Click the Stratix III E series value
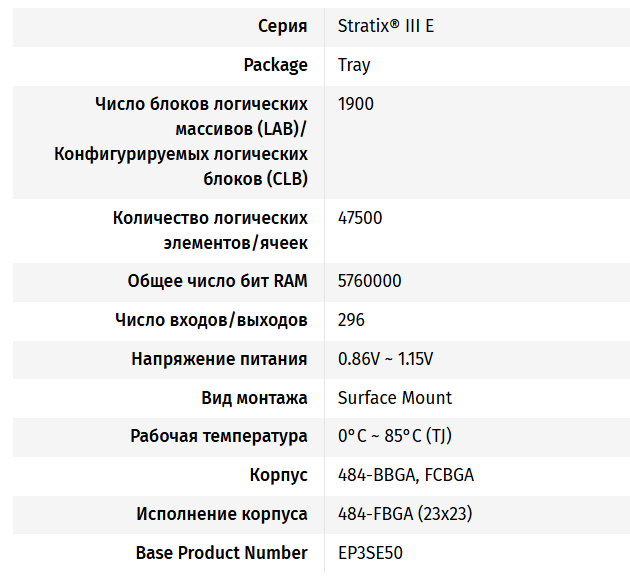 pos(386,26)
